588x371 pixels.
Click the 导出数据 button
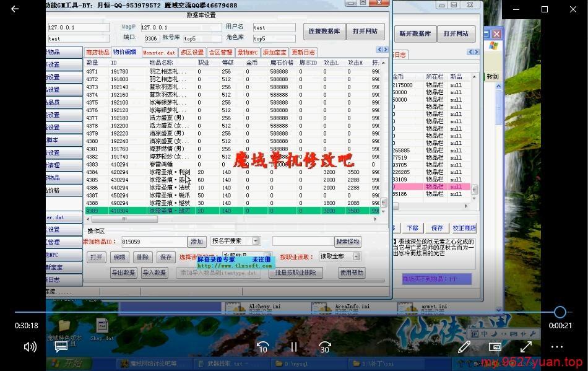[x=123, y=273]
